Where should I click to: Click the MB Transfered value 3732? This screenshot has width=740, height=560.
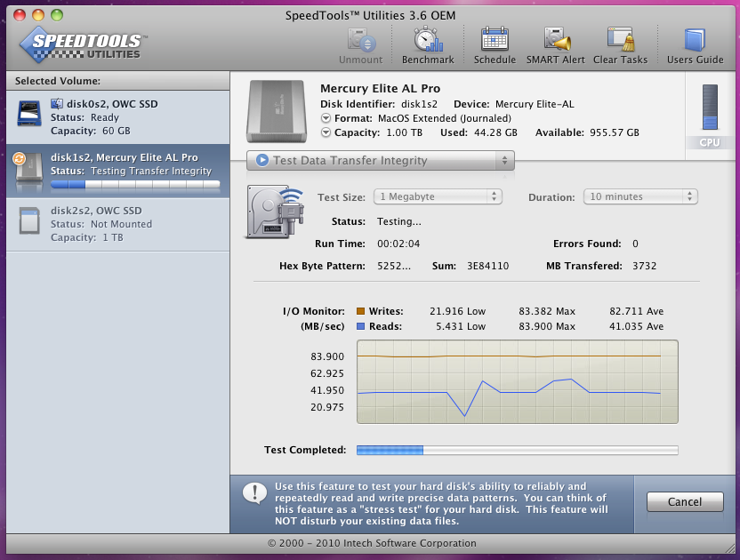point(644,266)
